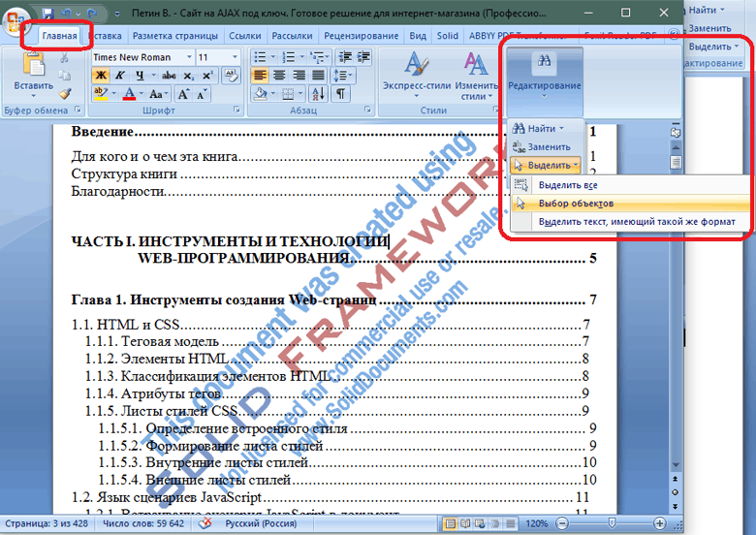The height and width of the screenshot is (535, 756).
Task: Click zoom slider handle
Action: coord(612,523)
